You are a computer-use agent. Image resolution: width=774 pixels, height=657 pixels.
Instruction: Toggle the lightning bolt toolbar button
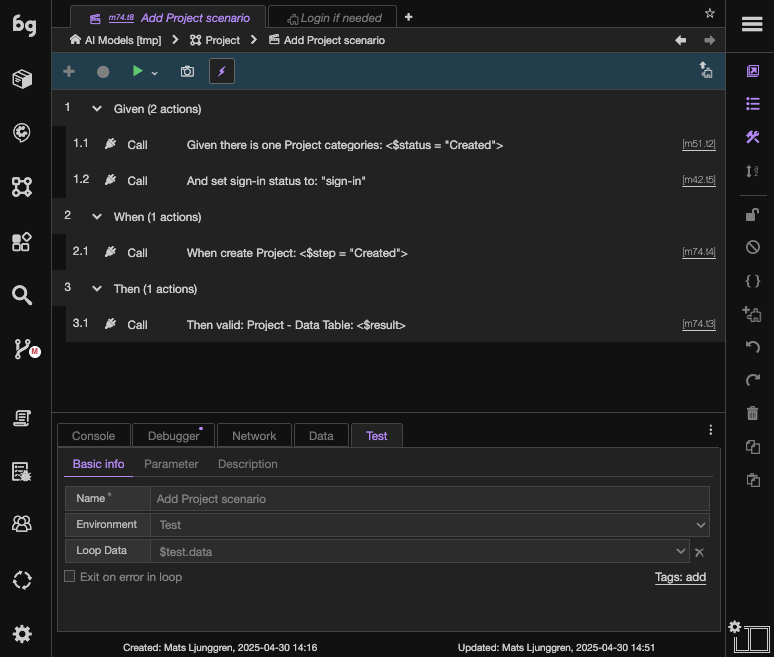coord(222,72)
